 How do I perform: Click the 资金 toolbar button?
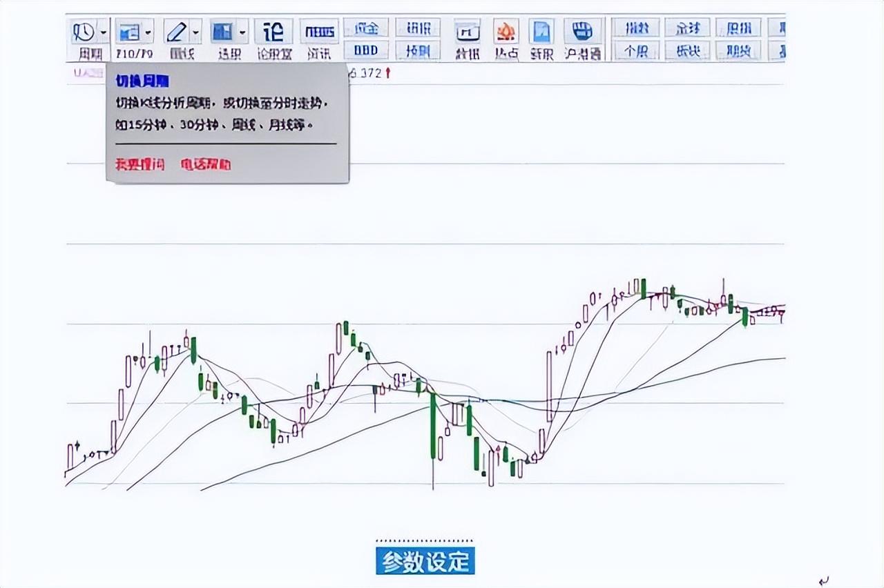tap(366, 28)
